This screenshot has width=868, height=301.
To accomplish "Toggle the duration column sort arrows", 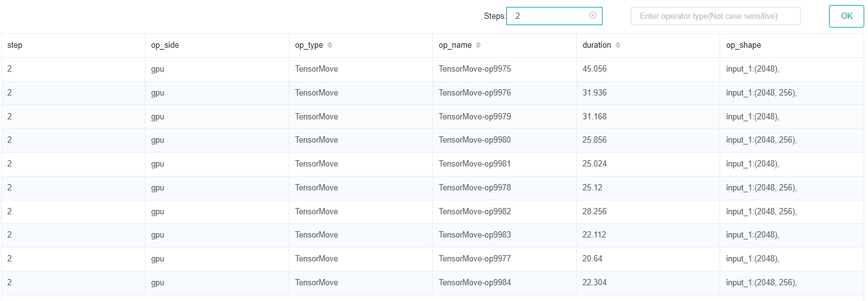I will 618,45.
